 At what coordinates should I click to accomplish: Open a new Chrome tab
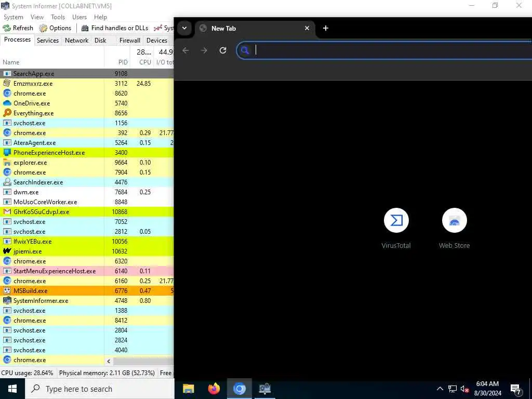pyautogui.click(x=325, y=28)
